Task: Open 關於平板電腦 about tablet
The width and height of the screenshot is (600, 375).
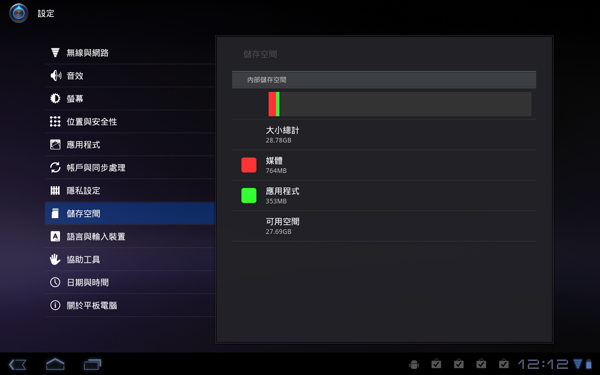Action: (x=130, y=305)
